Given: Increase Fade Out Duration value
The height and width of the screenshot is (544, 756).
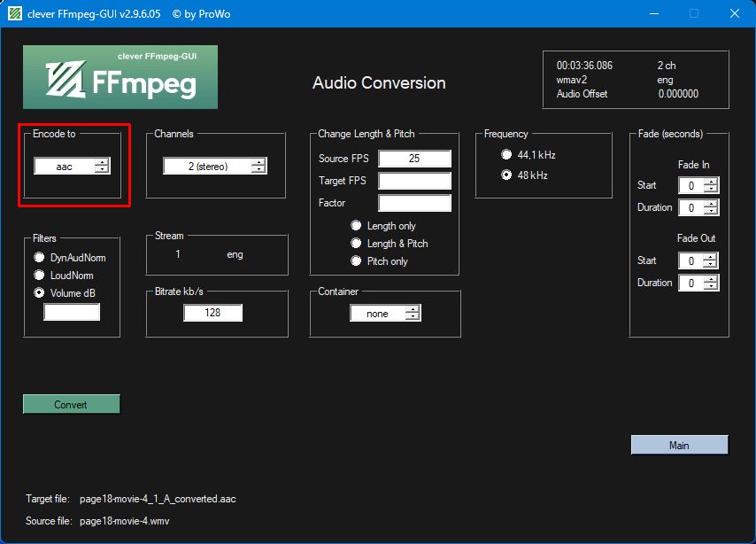Looking at the screenshot, I should pyautogui.click(x=711, y=279).
